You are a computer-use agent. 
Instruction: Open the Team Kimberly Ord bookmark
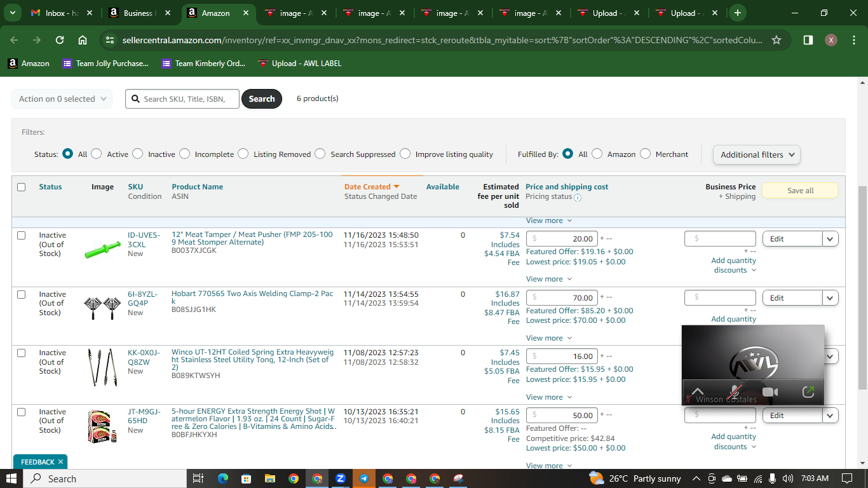point(203,63)
